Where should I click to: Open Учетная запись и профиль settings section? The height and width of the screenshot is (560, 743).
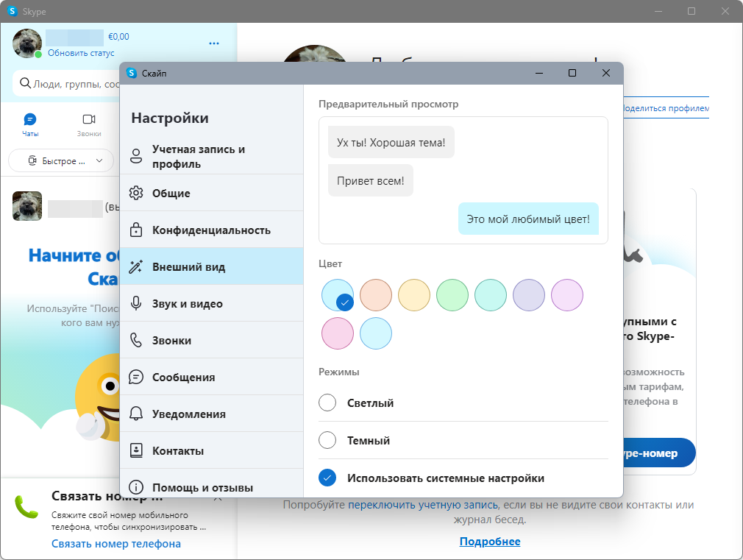tap(211, 156)
